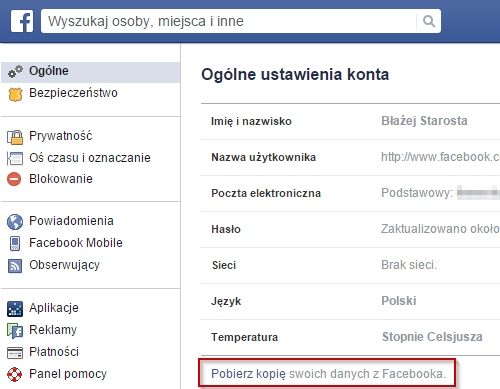Click the 'Brak sieci.' value
500x389 pixels.
409,265
